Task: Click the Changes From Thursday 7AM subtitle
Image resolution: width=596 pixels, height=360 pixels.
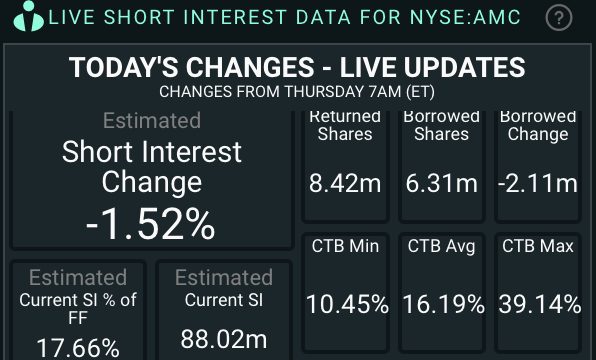Action: (297, 92)
